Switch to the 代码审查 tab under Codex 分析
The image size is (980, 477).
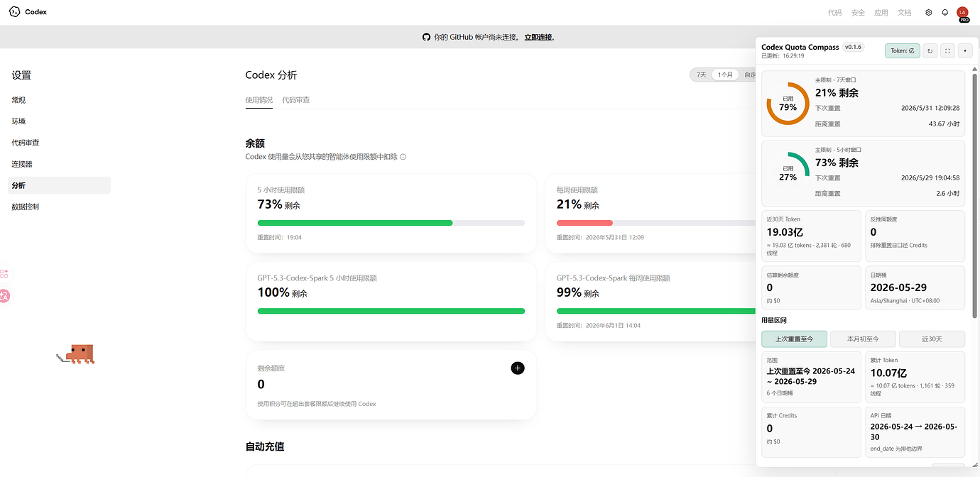(296, 100)
